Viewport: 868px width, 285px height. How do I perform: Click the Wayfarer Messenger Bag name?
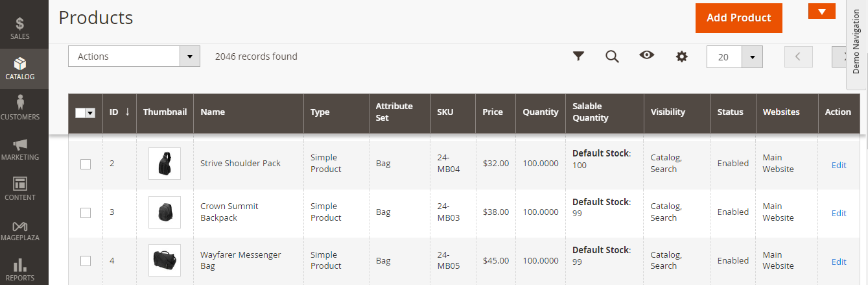240,260
